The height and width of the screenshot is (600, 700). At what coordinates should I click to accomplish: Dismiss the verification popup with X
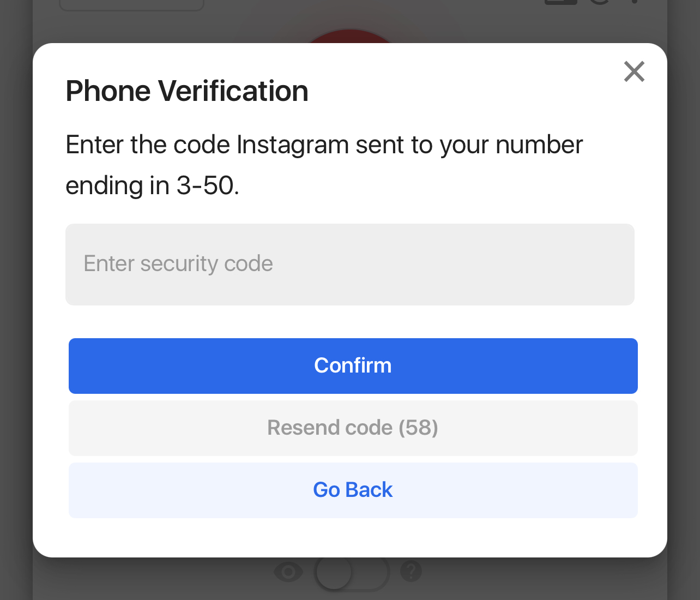pos(634,71)
